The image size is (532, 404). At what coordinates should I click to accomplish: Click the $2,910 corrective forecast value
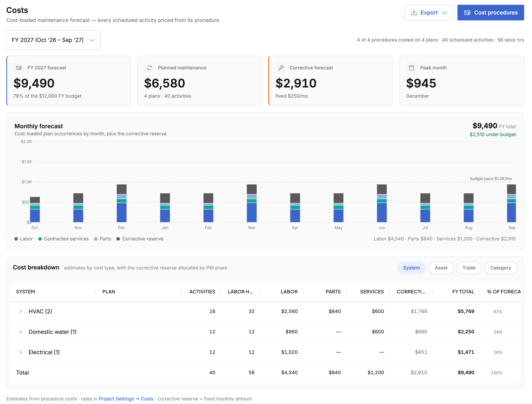(x=296, y=83)
